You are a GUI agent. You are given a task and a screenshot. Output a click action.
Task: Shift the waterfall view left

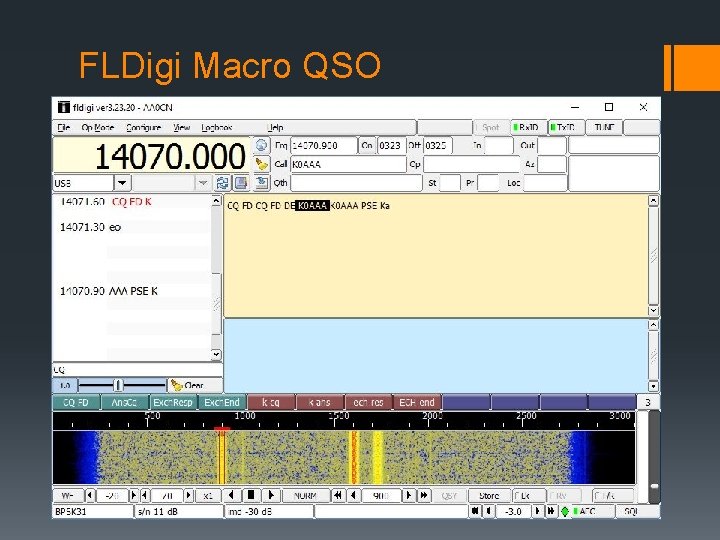pos(231,495)
